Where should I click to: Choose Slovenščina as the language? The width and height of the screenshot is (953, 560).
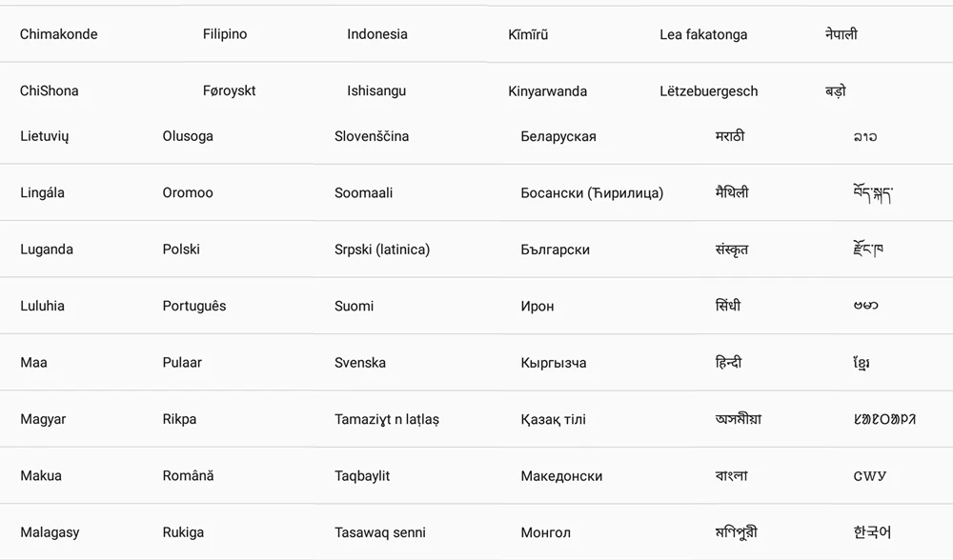(372, 135)
